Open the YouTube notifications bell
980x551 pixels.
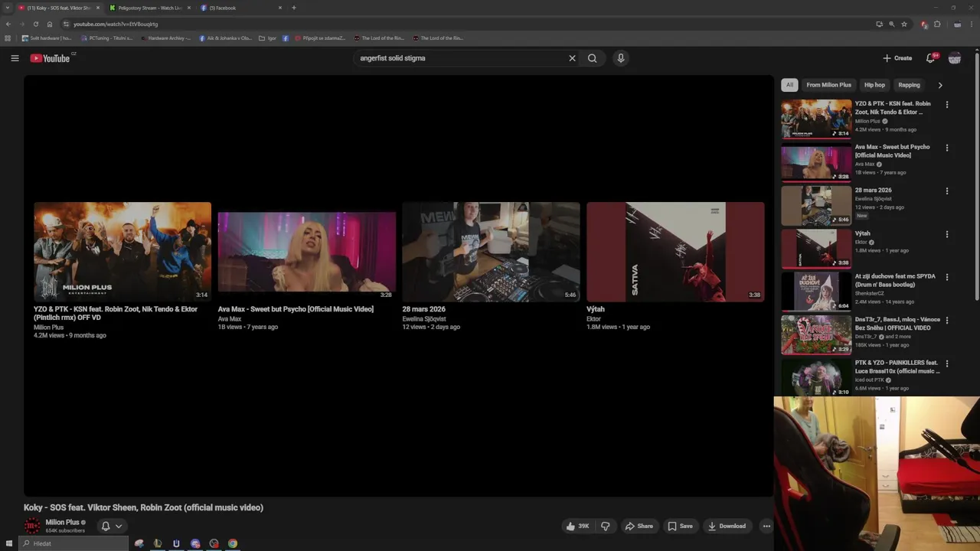pos(931,58)
